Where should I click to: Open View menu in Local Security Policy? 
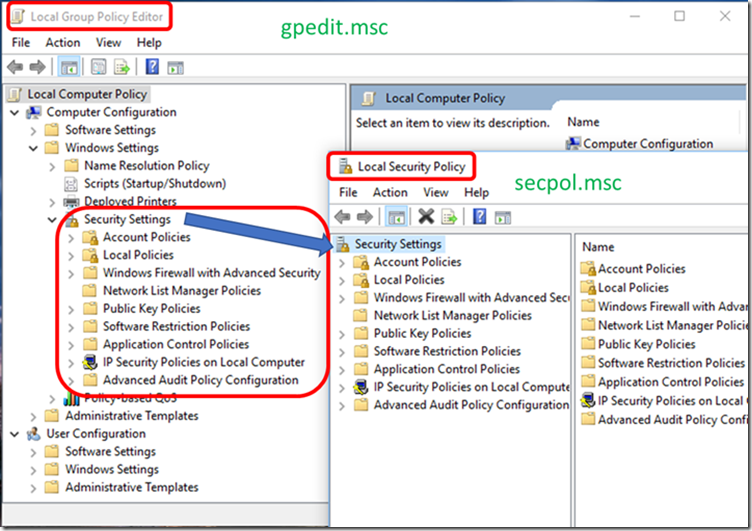(436, 192)
